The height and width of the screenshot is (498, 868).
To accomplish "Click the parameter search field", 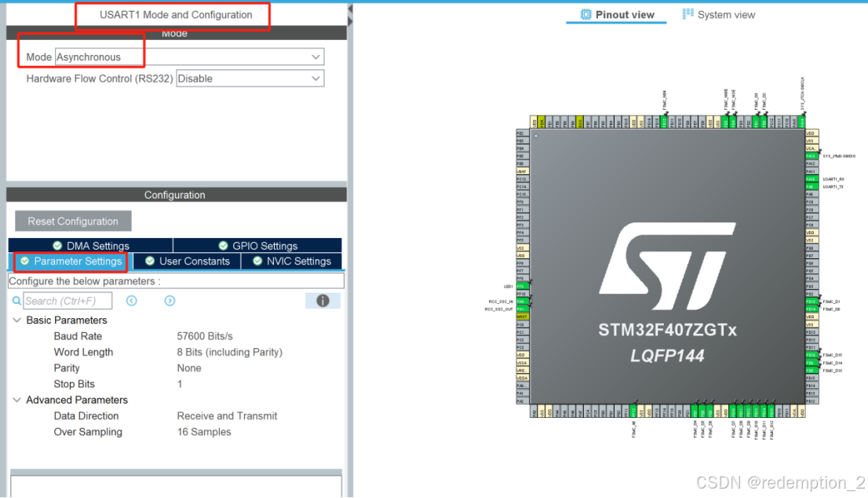I will [x=67, y=301].
